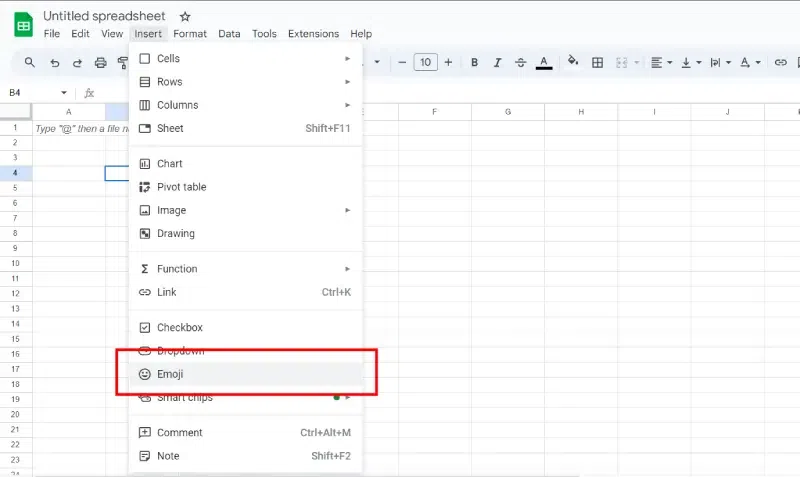Decrease the font size
This screenshot has width=800, height=477.
click(x=402, y=62)
